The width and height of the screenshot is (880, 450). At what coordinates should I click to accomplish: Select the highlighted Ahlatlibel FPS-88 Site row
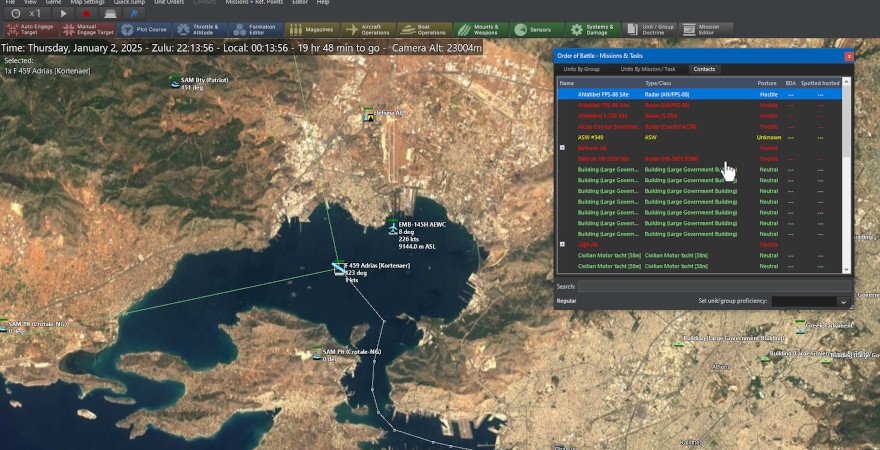[700, 94]
